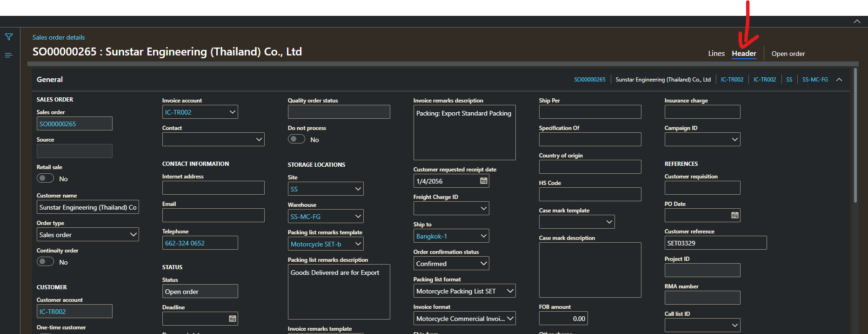Click the Customer requisition field
The height and width of the screenshot is (334, 868).
[702, 188]
